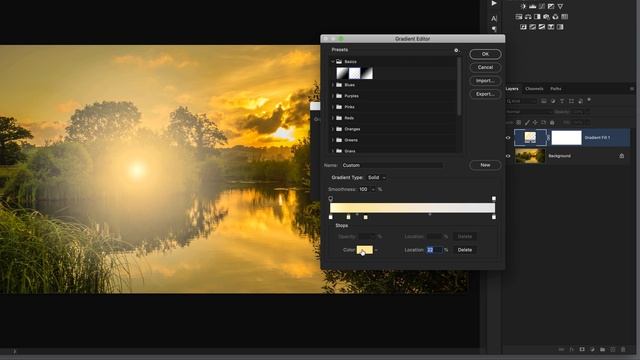Hide the Background layer
The width and height of the screenshot is (640, 360).
508,156
